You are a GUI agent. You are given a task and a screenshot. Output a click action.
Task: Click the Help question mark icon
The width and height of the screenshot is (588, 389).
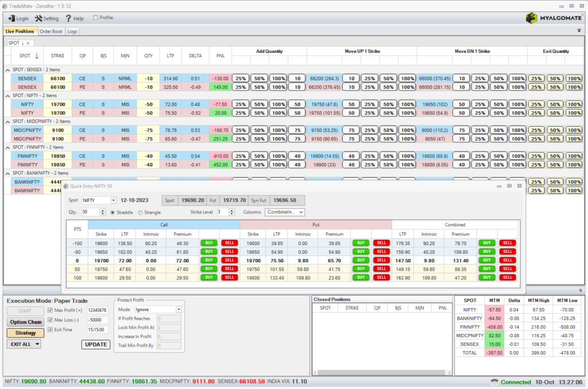68,18
